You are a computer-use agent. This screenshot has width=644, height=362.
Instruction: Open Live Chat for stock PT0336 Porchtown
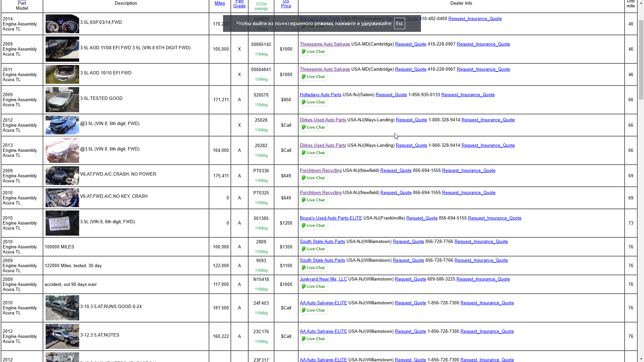click(314, 178)
